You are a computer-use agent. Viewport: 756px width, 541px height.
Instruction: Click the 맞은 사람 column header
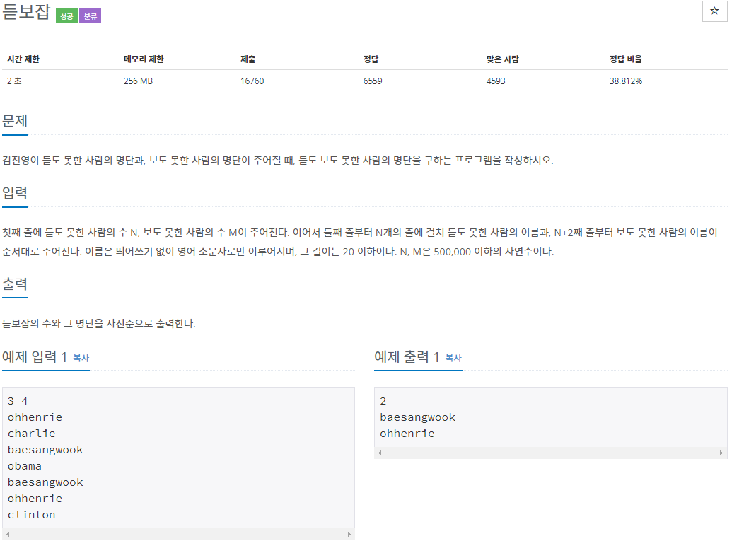coord(502,59)
